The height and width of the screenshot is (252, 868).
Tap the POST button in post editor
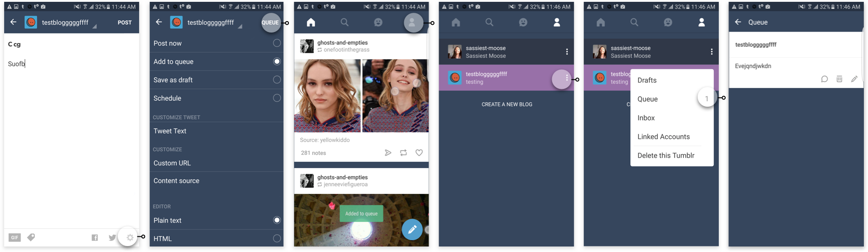pos(125,22)
